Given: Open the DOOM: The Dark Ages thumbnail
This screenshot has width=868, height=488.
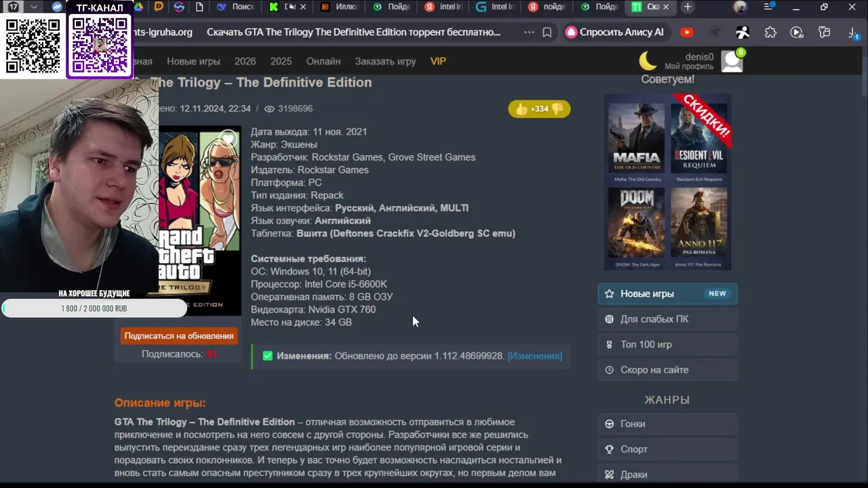Looking at the screenshot, I should [x=636, y=224].
